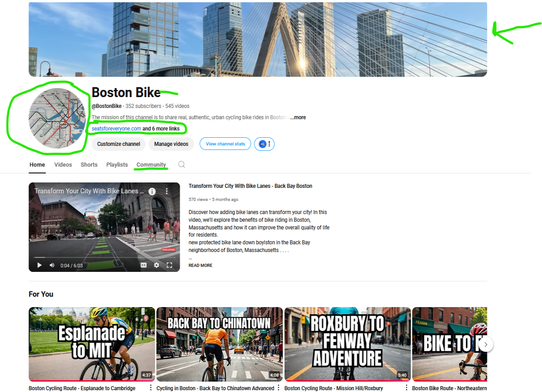This screenshot has width=542, height=392.
Task: Seek using the featured video progress bar
Action: 104,257
